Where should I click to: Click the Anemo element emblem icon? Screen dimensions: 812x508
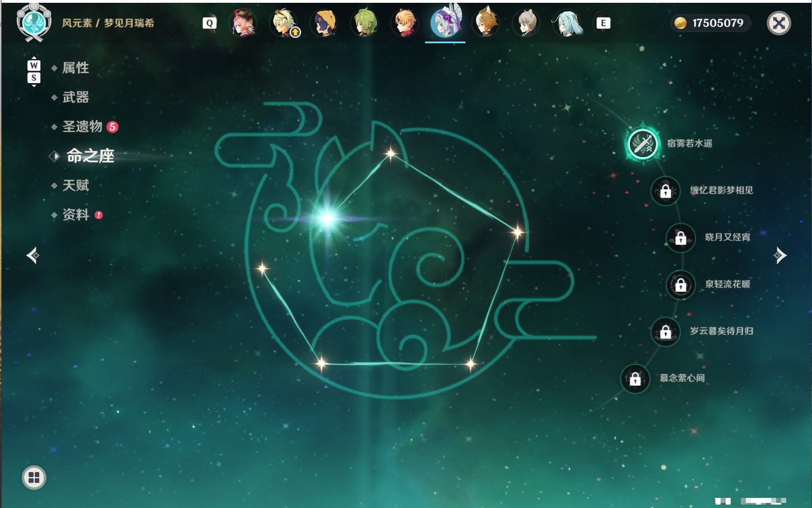click(34, 22)
